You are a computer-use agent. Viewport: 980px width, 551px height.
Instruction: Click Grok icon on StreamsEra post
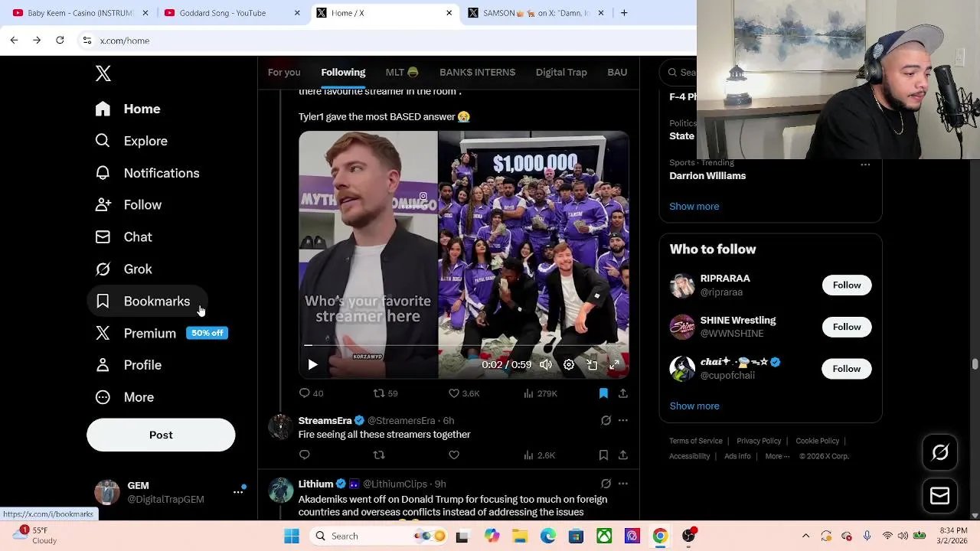[606, 420]
